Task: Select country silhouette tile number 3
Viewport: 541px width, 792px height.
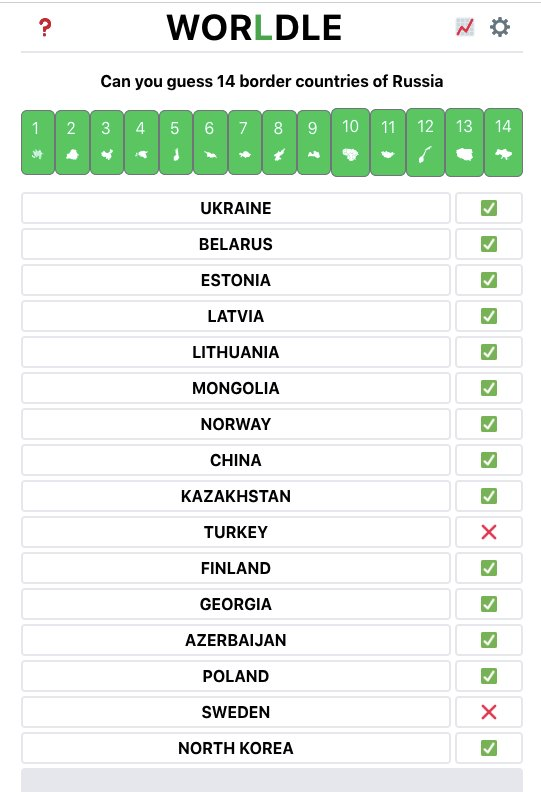Action: (x=107, y=142)
